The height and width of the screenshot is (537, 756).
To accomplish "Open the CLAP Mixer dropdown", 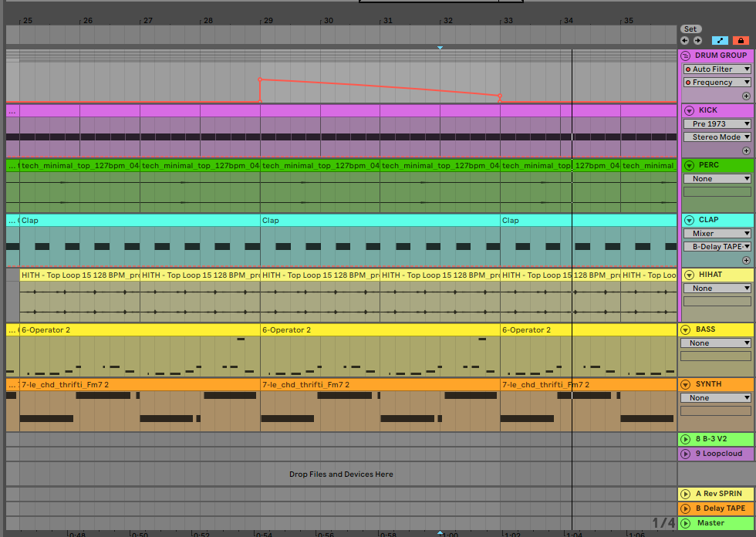I will point(717,233).
